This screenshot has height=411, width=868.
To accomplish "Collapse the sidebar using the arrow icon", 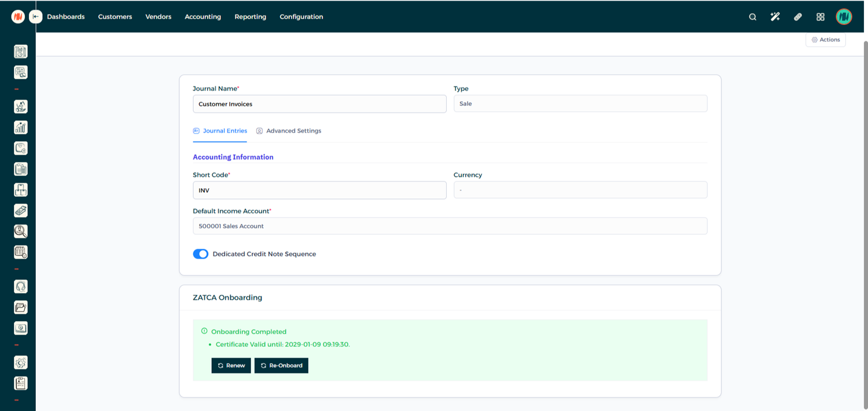I will 36,17.
